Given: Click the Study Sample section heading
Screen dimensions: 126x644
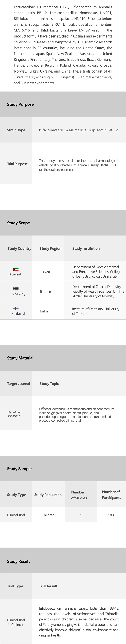Looking at the screenshot, I should (x=19, y=469).
